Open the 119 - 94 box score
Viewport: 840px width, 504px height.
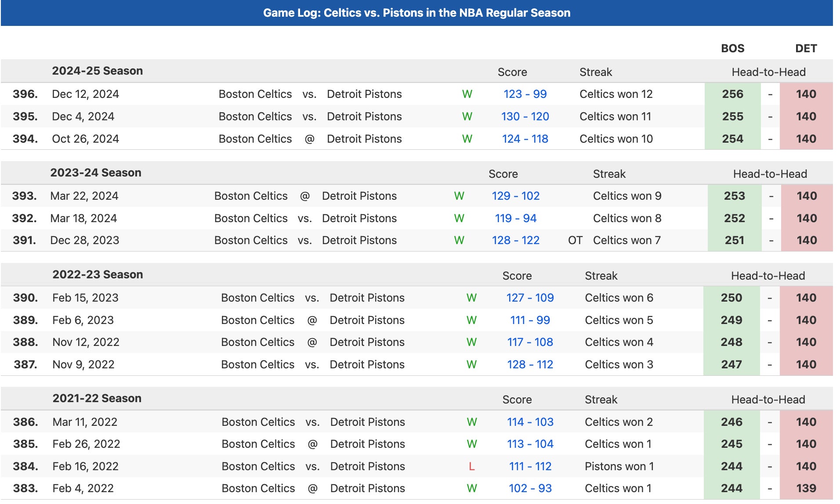point(515,218)
